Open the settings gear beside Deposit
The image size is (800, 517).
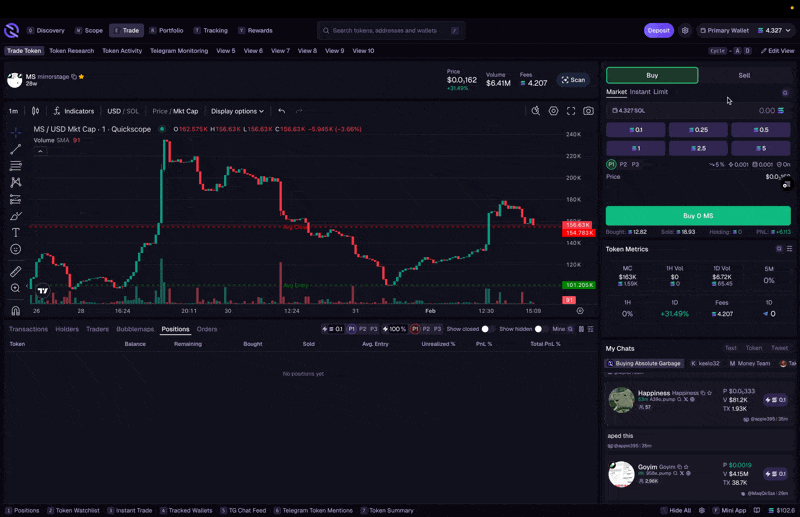[x=685, y=31]
